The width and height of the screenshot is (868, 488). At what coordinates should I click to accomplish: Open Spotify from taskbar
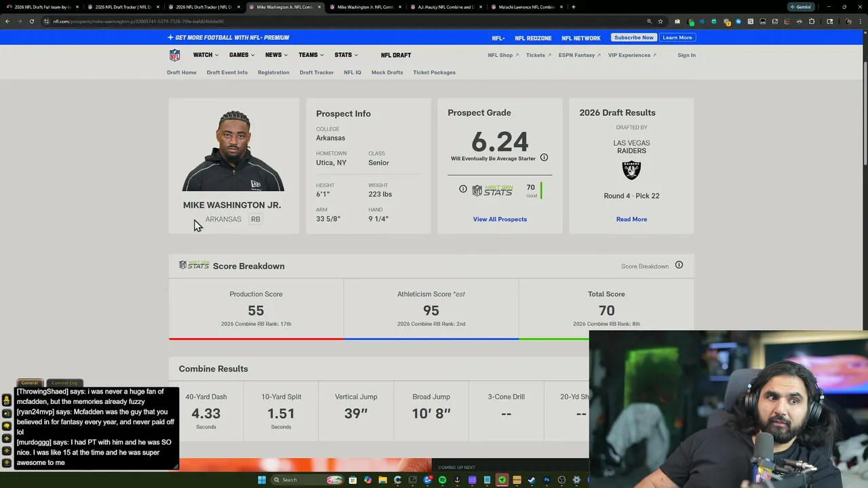pos(442,480)
